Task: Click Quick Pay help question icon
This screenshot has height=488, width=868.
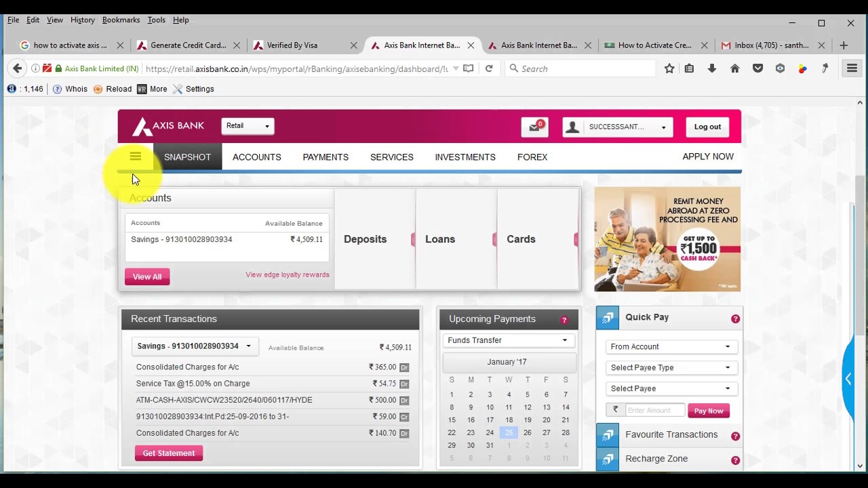Action: tap(735, 319)
